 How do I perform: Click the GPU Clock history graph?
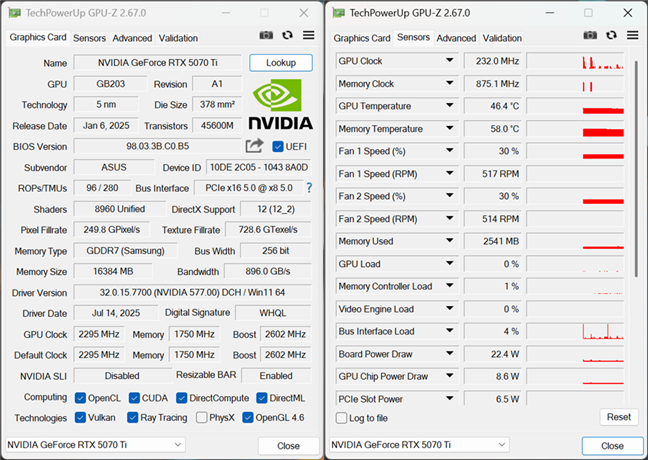(575, 61)
